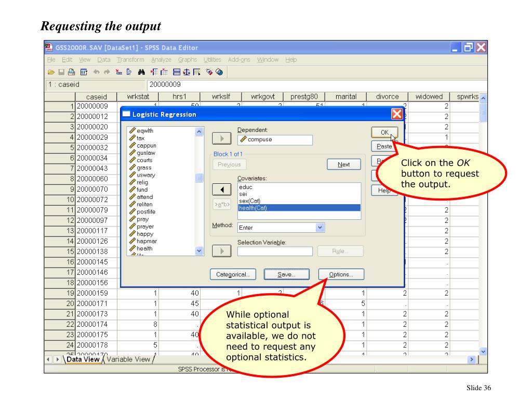Screen dimensions: 532x399
Task: Click the Options... button
Action: tap(341, 274)
